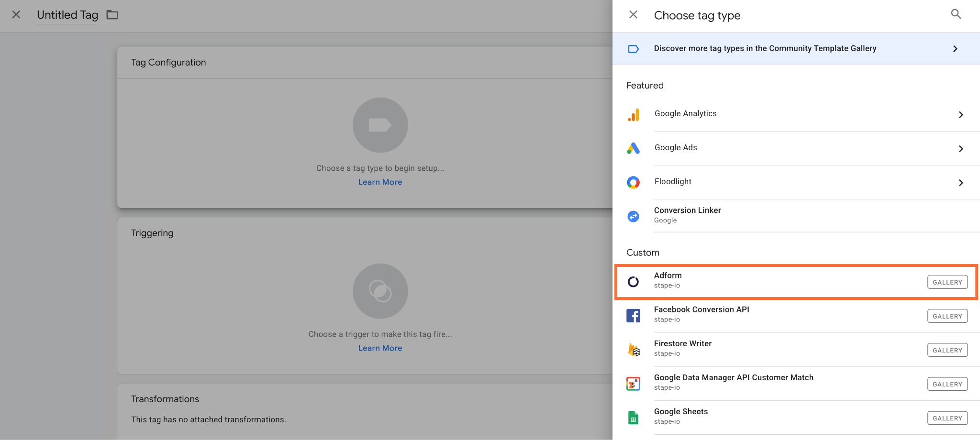Select Google Sheets tag template
980x440 pixels.
[x=796, y=417]
